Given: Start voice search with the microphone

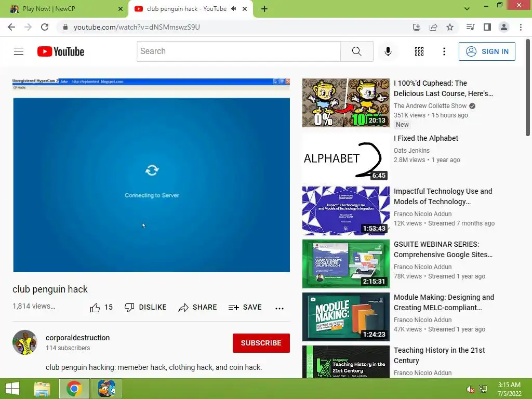Looking at the screenshot, I should pyautogui.click(x=388, y=51).
